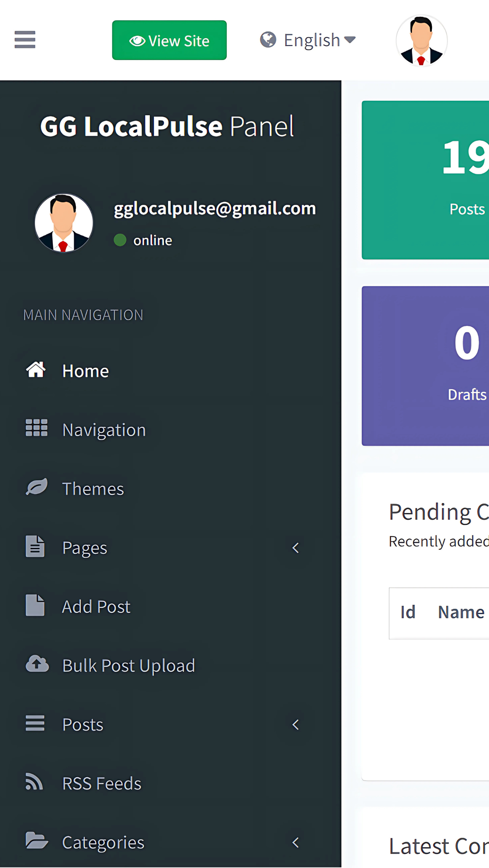Viewport: 489px width, 868px height.
Task: Click the Bulk Post Upload cloud icon
Action: 37,664
